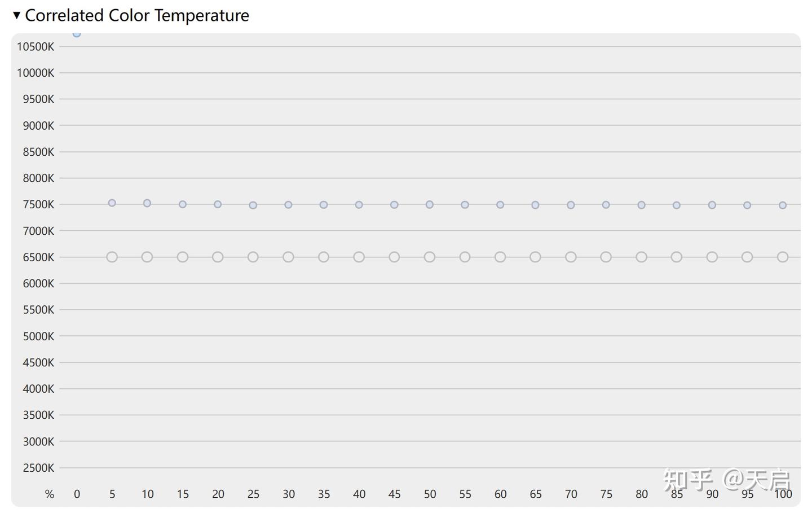
Task: Select the 6500K target circle at 30%
Action: 288,257
